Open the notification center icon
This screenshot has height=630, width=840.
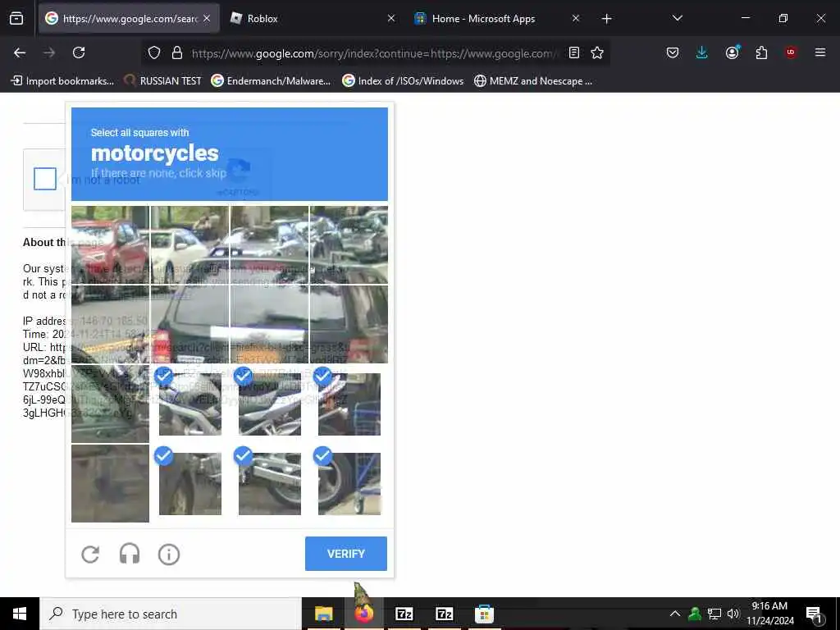tap(813, 614)
